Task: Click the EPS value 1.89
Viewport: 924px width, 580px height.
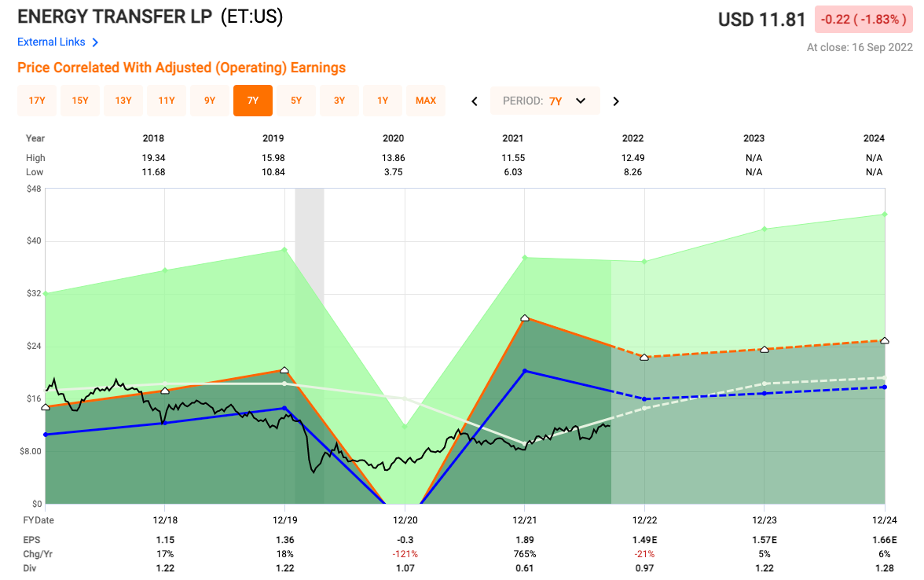Action: pyautogui.click(x=525, y=540)
